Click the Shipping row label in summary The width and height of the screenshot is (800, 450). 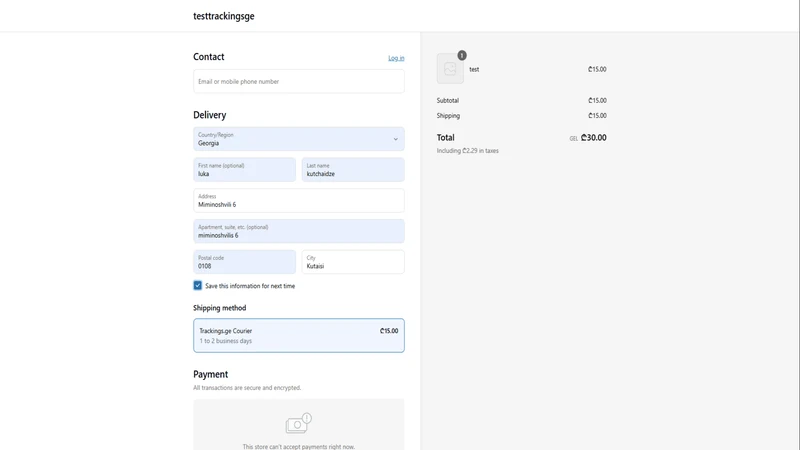click(448, 116)
